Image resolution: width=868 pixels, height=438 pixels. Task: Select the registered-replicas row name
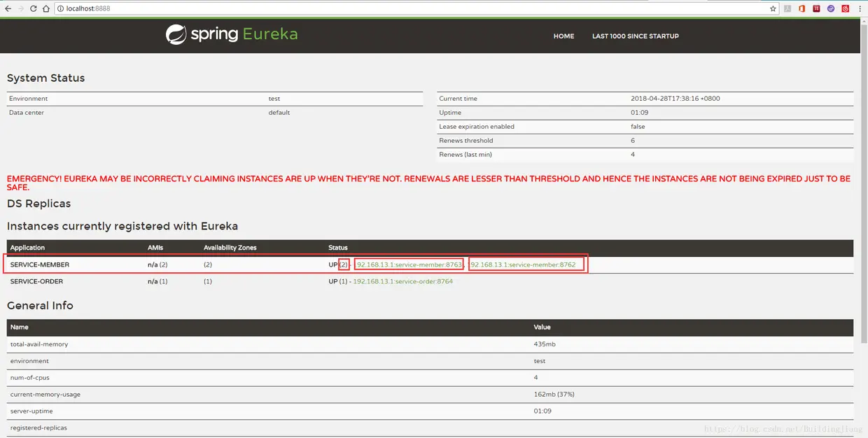38,428
